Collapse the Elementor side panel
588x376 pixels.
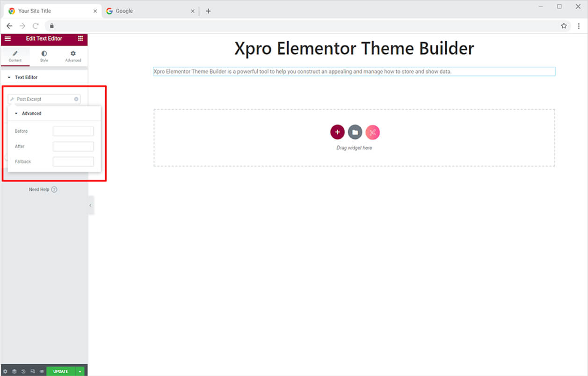click(x=90, y=205)
